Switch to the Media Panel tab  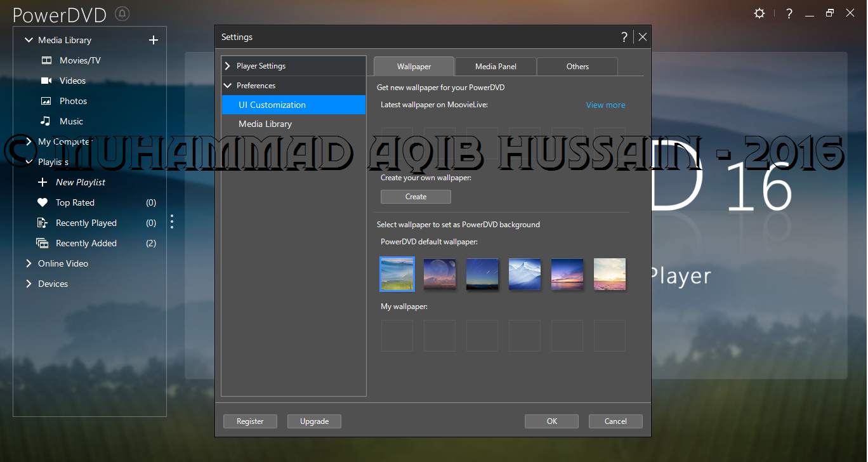tap(496, 66)
